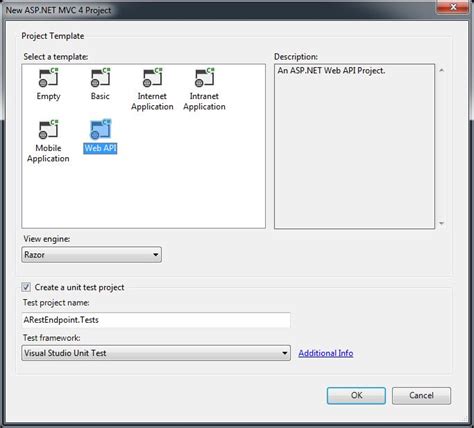Click the 'Internet Application' template label
Viewport: 474px width, 428px height.
[152, 101]
